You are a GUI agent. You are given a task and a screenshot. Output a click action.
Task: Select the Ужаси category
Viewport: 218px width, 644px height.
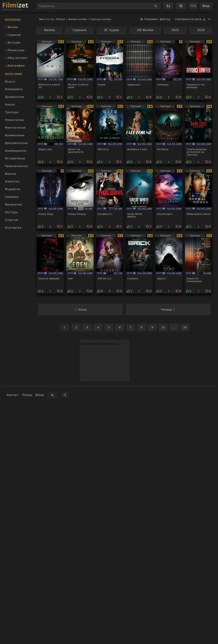click(x=10, y=104)
